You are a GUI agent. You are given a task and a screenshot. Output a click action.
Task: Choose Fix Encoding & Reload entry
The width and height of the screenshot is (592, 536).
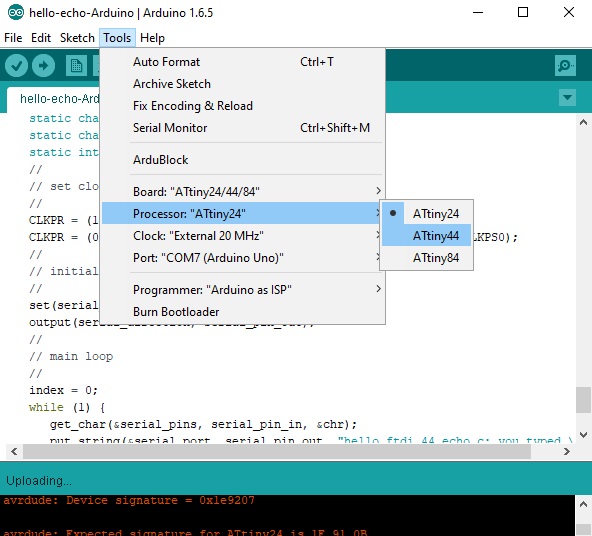243,106
